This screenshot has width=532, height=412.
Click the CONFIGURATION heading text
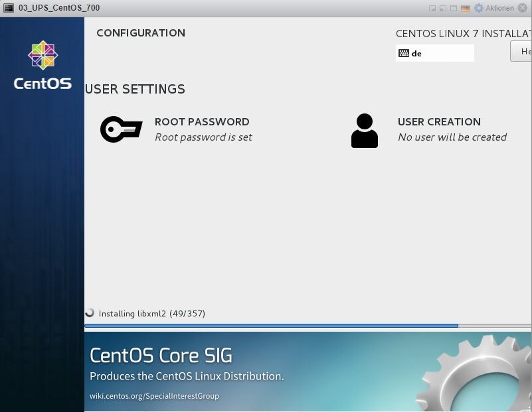(x=141, y=33)
